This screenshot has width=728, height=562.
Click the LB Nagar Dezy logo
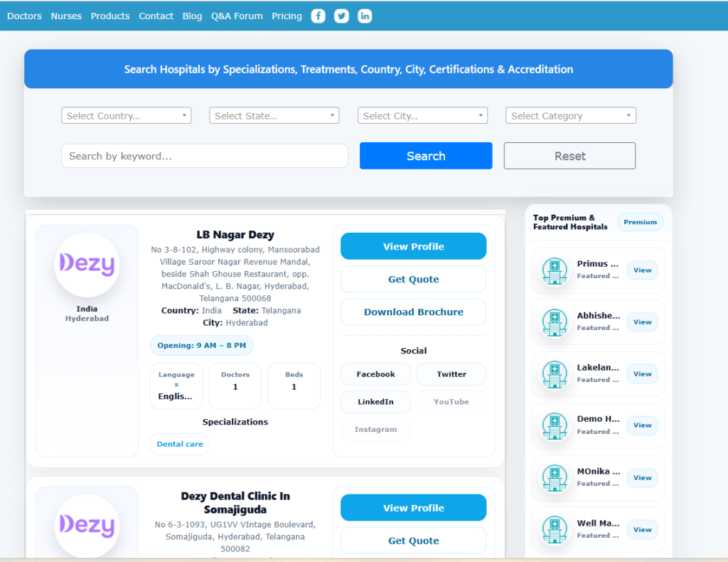87,265
